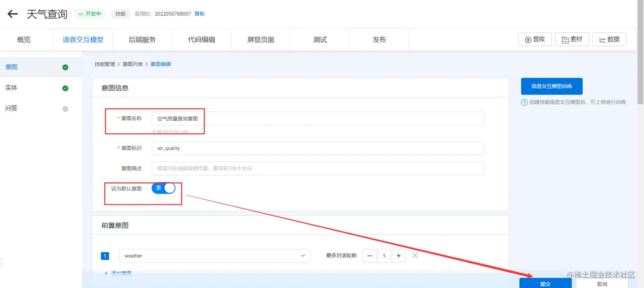Click the 天气查询 title text
The height and width of the screenshot is (288, 644).
click(47, 14)
